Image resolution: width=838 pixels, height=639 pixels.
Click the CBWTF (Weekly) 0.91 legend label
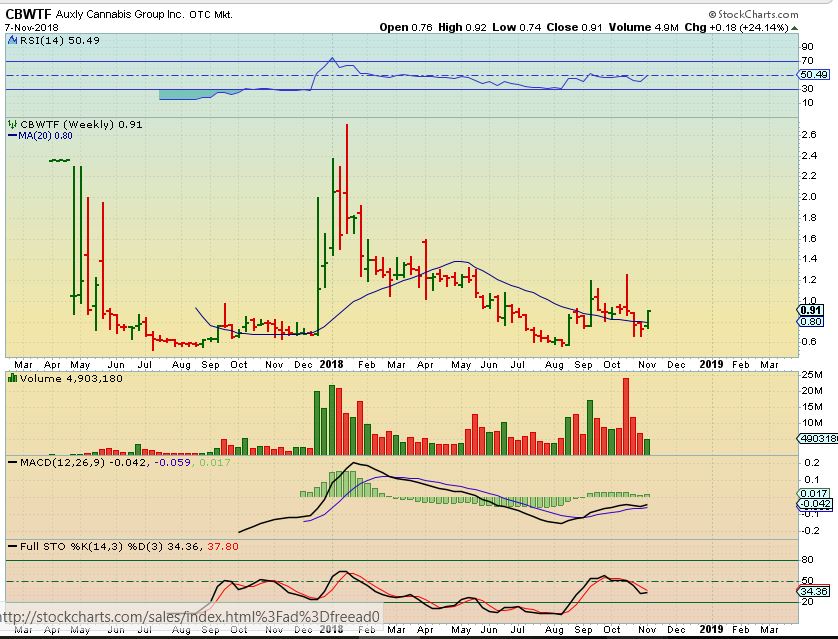tap(81, 124)
